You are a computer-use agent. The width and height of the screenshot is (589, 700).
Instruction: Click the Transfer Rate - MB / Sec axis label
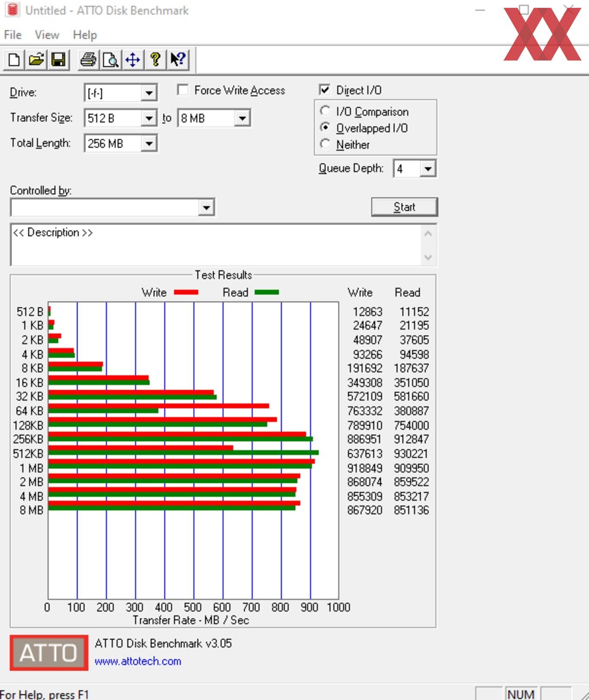[191, 620]
